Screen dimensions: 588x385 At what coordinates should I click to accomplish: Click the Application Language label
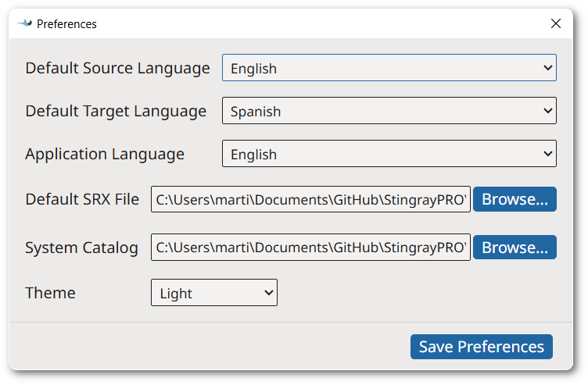click(x=105, y=155)
